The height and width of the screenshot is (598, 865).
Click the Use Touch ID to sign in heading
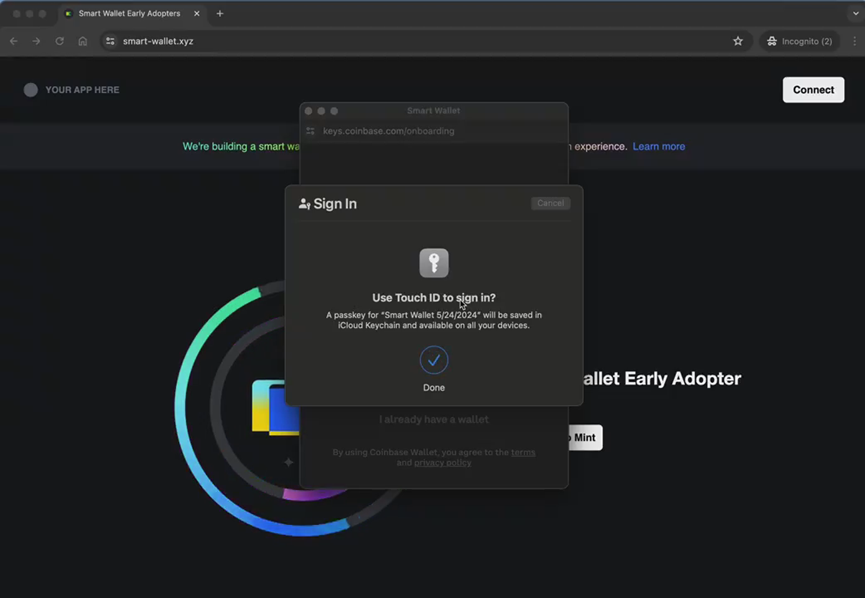coord(434,298)
